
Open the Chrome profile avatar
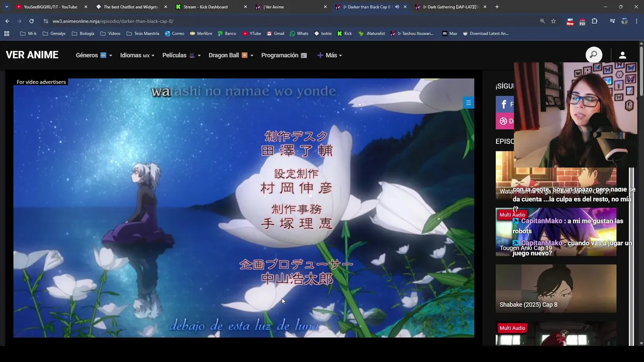tap(624, 21)
